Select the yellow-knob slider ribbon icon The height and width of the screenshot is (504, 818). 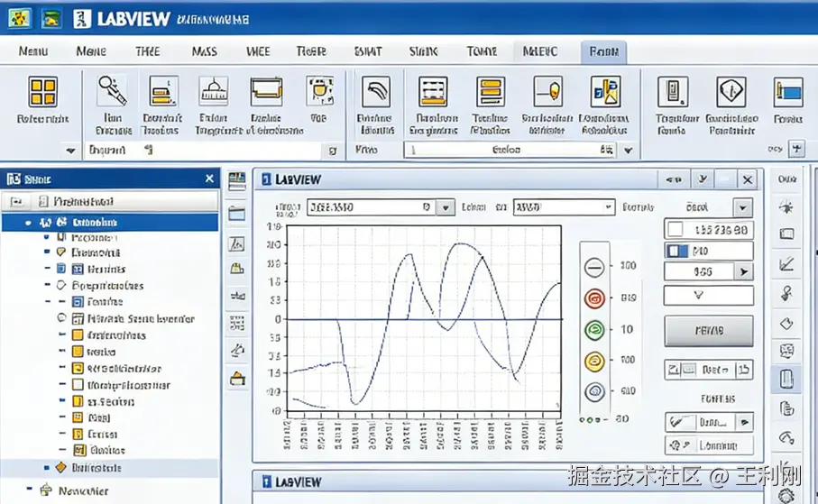pyautogui.click(x=547, y=91)
